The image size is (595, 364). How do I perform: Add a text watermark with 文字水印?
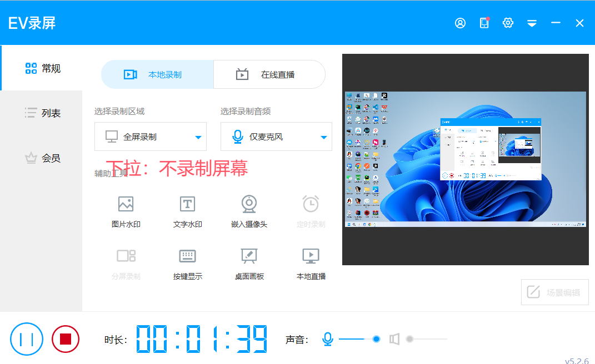(x=187, y=212)
